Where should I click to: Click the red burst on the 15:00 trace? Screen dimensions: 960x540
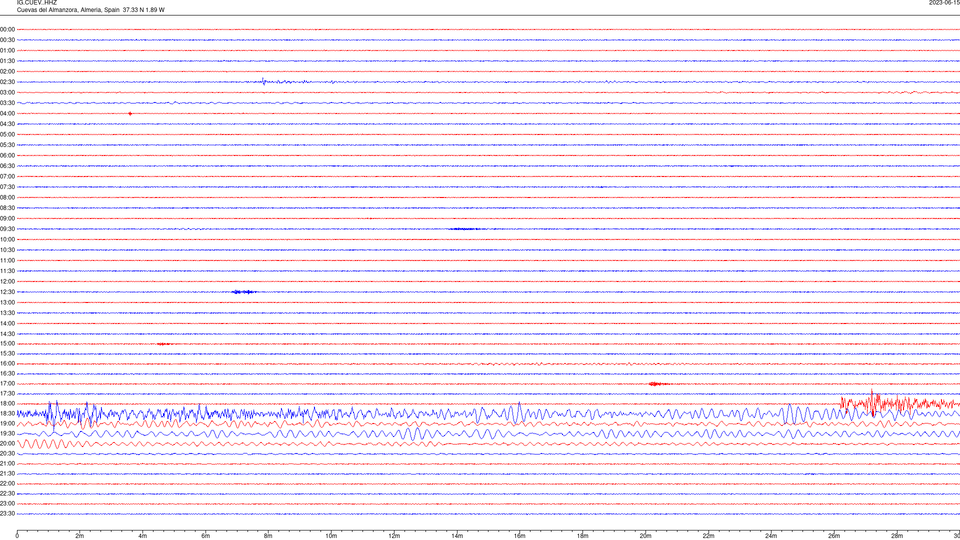163,344
